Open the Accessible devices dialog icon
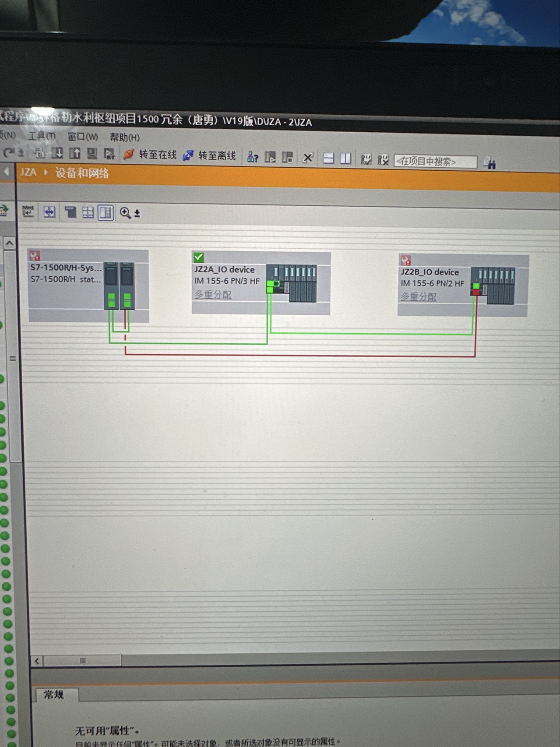 pyautogui.click(x=253, y=157)
